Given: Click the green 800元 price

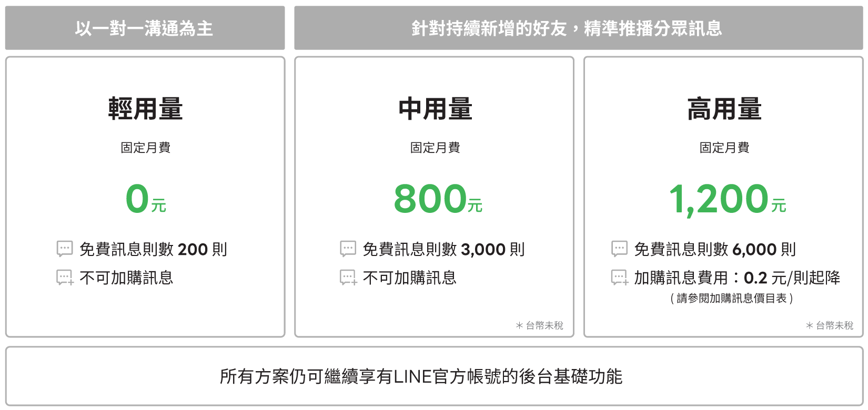Looking at the screenshot, I should 438,199.
